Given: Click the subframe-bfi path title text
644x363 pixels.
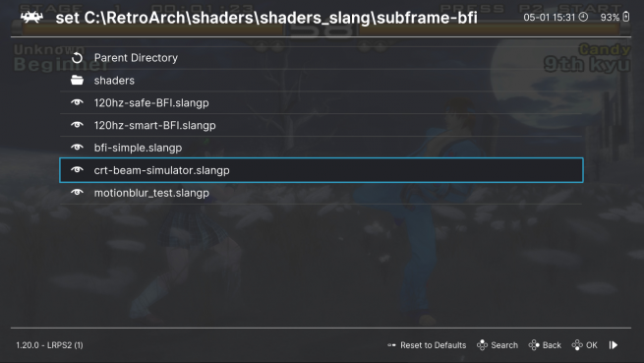Looking at the screenshot, I should point(266,18).
